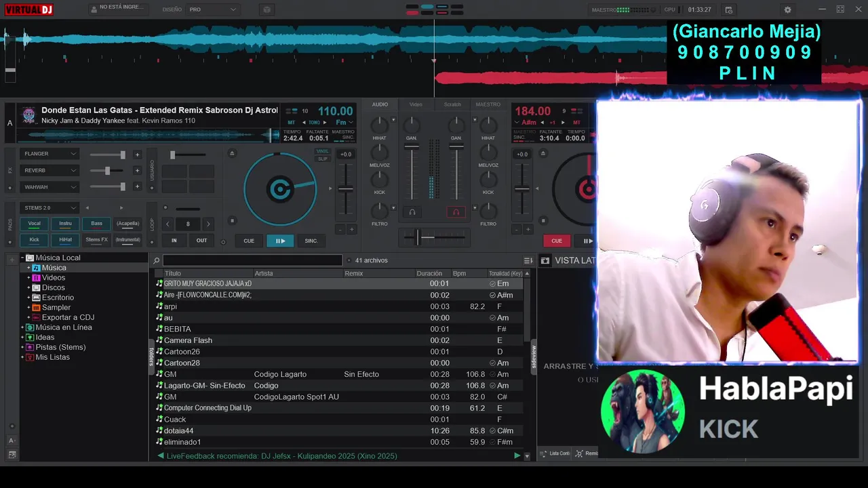Sort by the Bpm column header
Screen dimensions: 868x488
468,274
